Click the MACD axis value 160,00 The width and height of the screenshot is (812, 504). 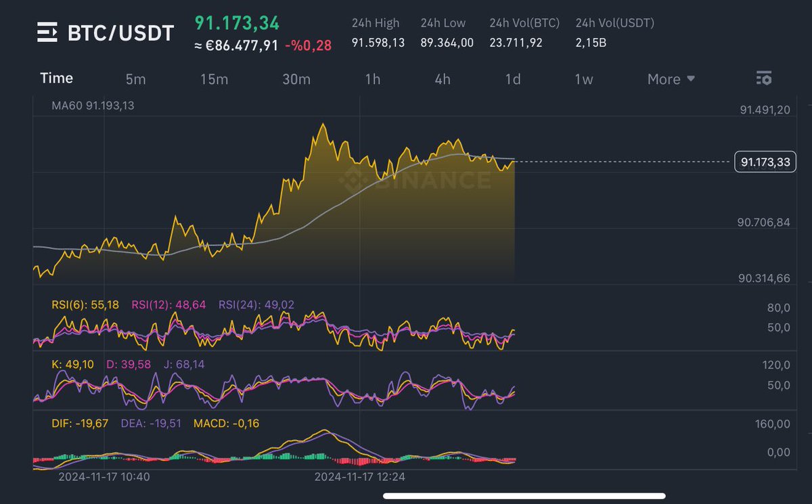pos(771,424)
